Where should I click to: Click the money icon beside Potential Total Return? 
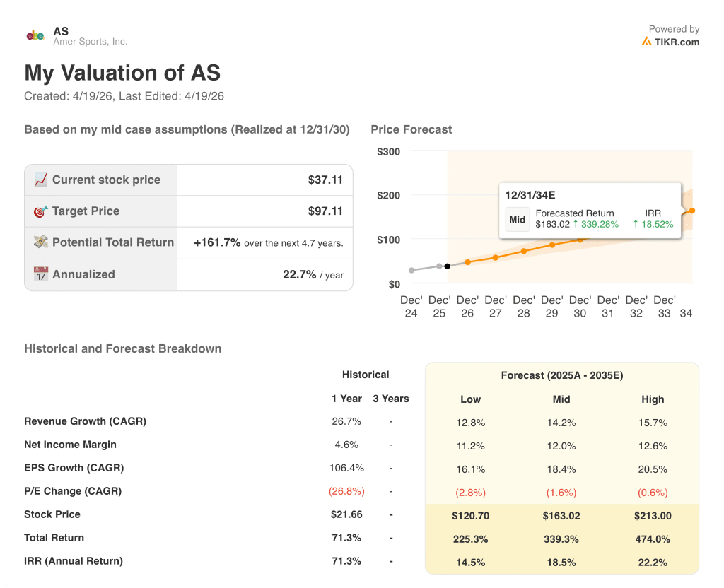pos(40,242)
